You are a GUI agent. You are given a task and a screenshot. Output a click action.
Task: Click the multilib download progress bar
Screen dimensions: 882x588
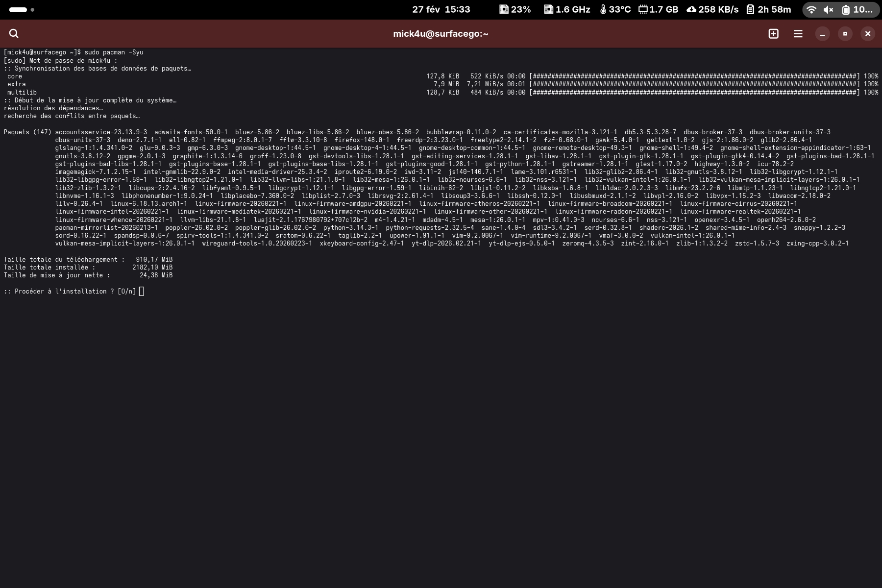[x=694, y=93]
